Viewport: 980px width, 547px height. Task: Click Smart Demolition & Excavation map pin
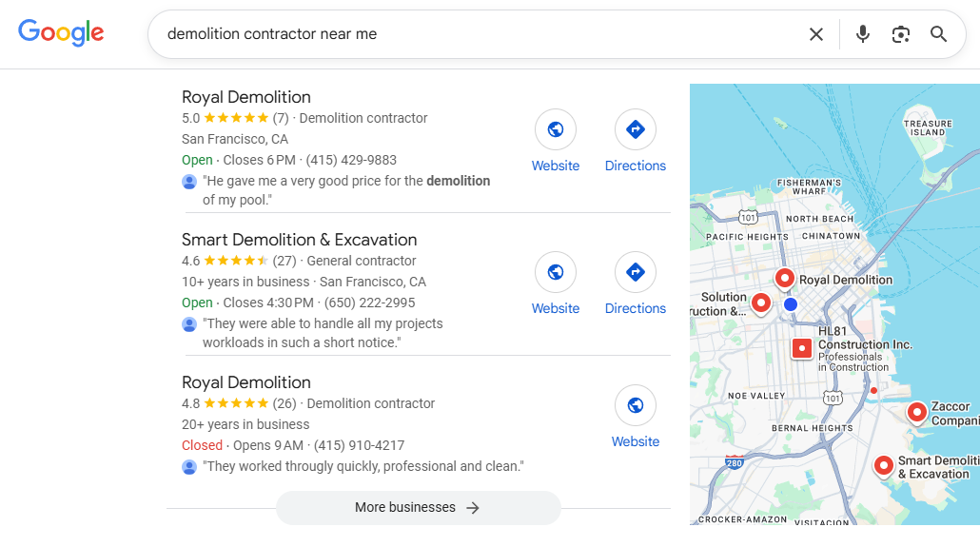click(884, 465)
